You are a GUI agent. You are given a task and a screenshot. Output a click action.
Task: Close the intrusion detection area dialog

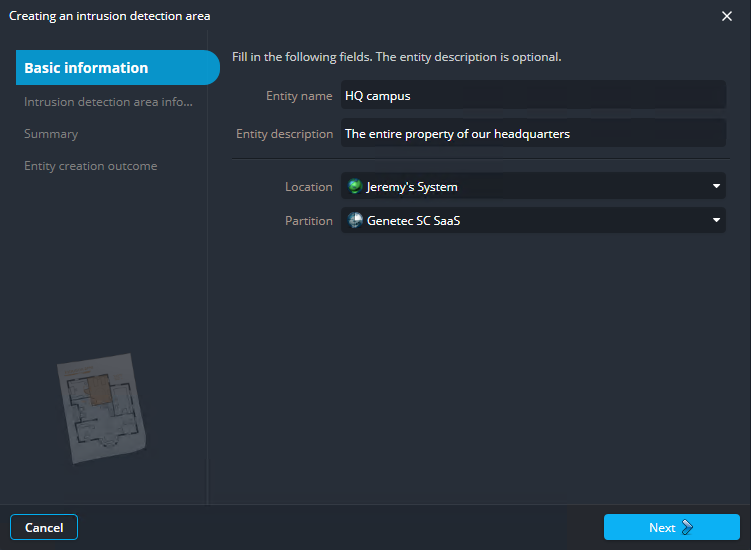point(727,16)
